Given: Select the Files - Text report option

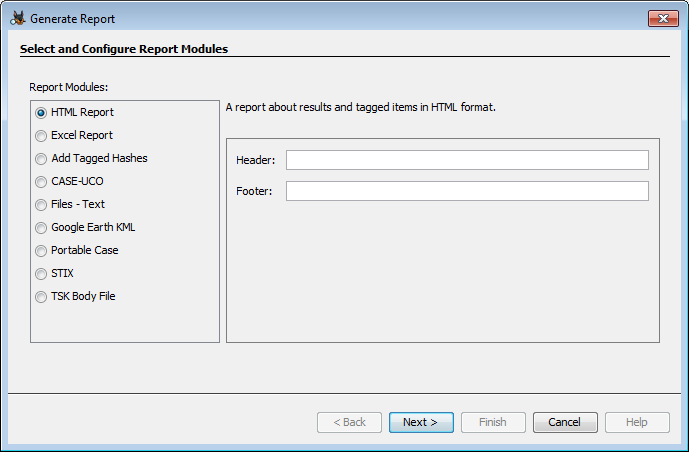Looking at the screenshot, I should (x=41, y=204).
